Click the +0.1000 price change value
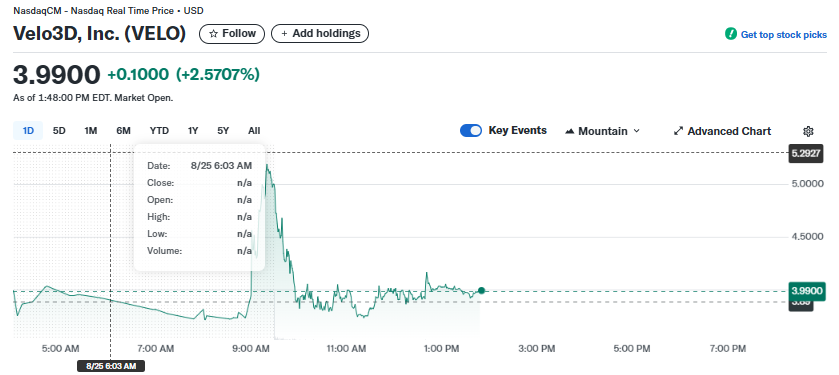Viewport: 839px width, 375px height. click(138, 75)
